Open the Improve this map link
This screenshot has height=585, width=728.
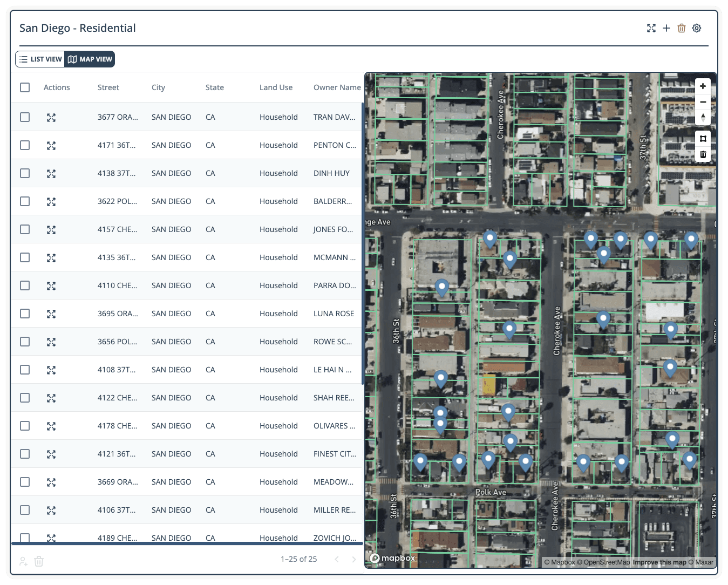click(659, 562)
